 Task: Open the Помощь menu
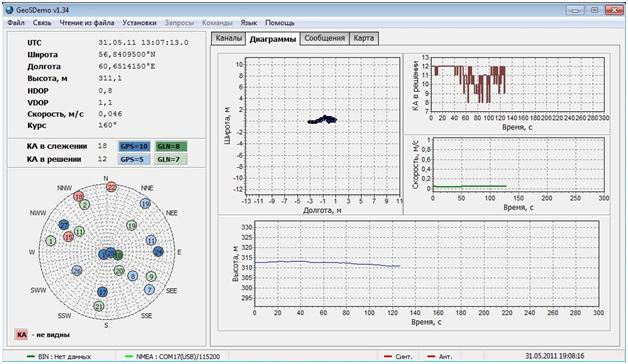point(280,23)
